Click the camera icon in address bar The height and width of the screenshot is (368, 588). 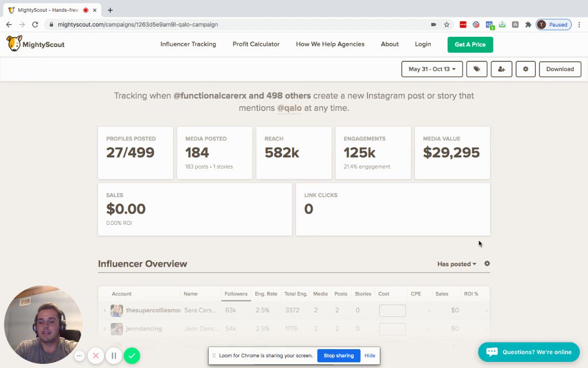click(433, 25)
